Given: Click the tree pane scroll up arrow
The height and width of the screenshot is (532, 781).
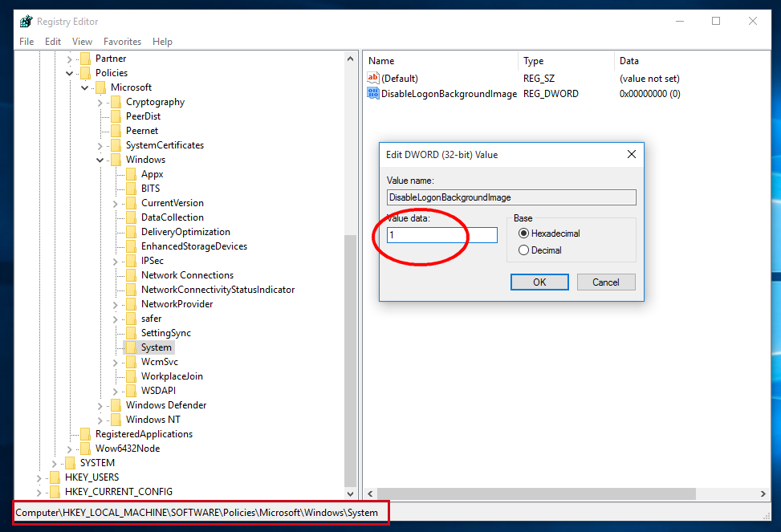Looking at the screenshot, I should 350,59.
